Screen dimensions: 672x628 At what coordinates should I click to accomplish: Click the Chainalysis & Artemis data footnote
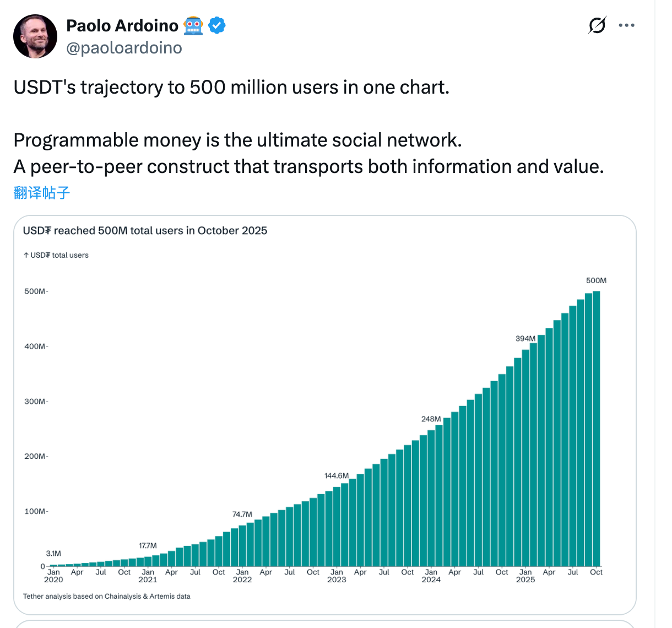[106, 596]
